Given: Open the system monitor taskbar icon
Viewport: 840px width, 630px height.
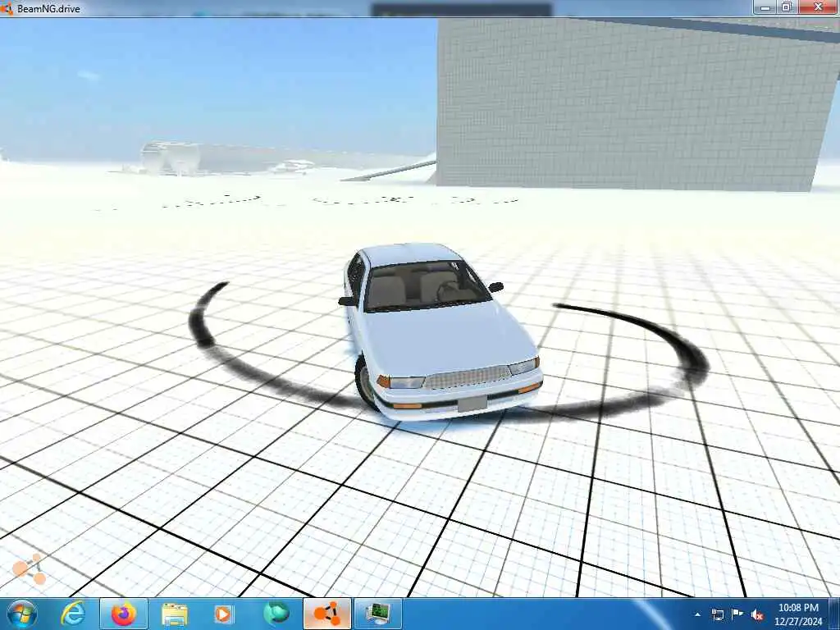Looking at the screenshot, I should 377,614.
